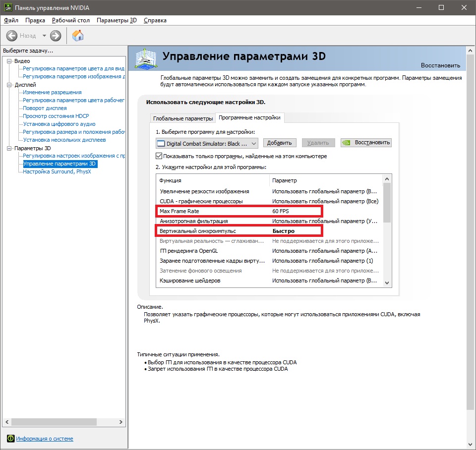Click the settings list scrollbar thumb
The height and width of the screenshot is (450, 476).
(387, 203)
